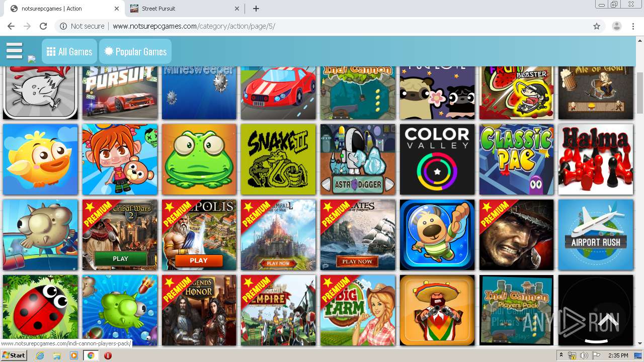
Task: Open the file explorer folder taskbar icon
Action: pos(57,355)
